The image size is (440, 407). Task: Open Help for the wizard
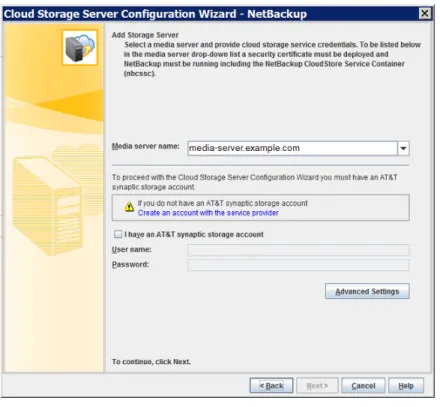406,386
